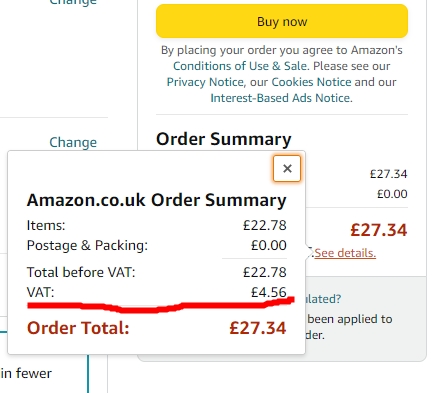Open the Interest-Based Ads Notice link

(281, 98)
